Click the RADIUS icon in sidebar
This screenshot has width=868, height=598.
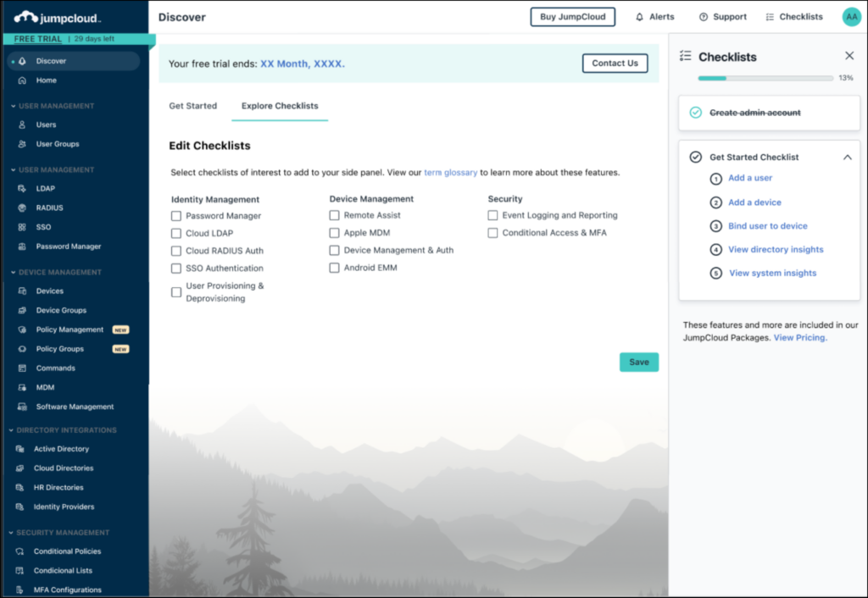coord(23,208)
